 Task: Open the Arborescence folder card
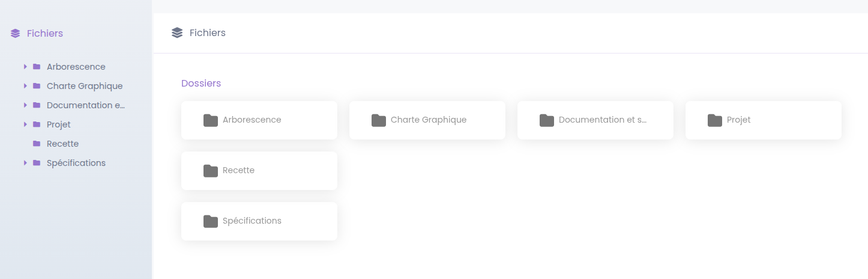coord(259,120)
